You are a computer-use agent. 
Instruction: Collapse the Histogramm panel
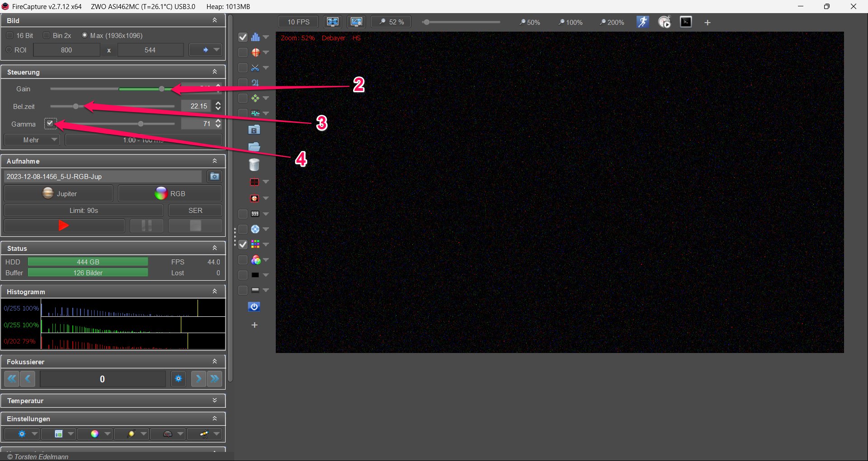(x=215, y=292)
